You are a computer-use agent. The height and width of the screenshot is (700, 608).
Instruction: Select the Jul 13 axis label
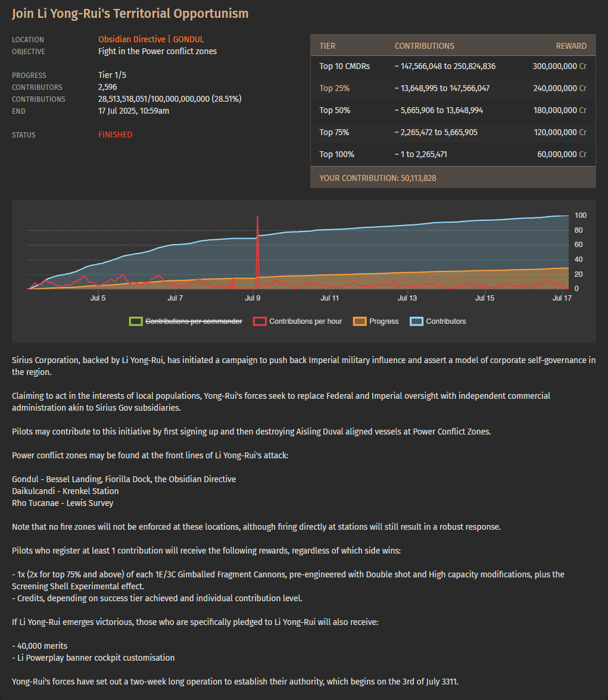pyautogui.click(x=407, y=298)
